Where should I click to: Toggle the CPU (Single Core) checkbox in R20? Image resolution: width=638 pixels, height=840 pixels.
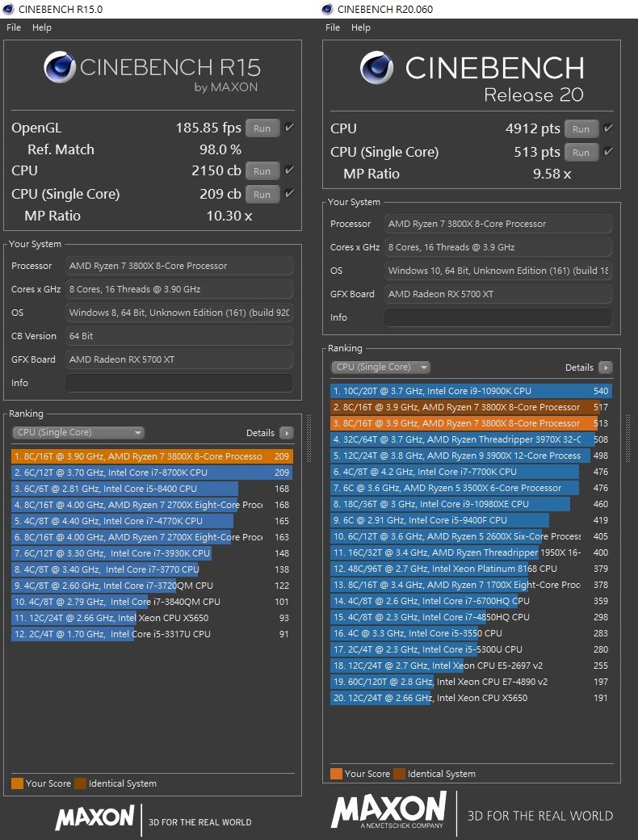(608, 152)
